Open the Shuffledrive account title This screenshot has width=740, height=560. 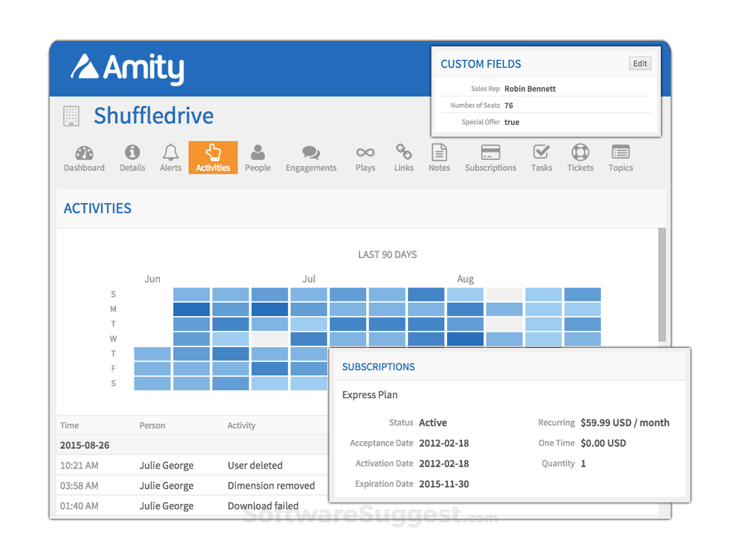point(153,116)
